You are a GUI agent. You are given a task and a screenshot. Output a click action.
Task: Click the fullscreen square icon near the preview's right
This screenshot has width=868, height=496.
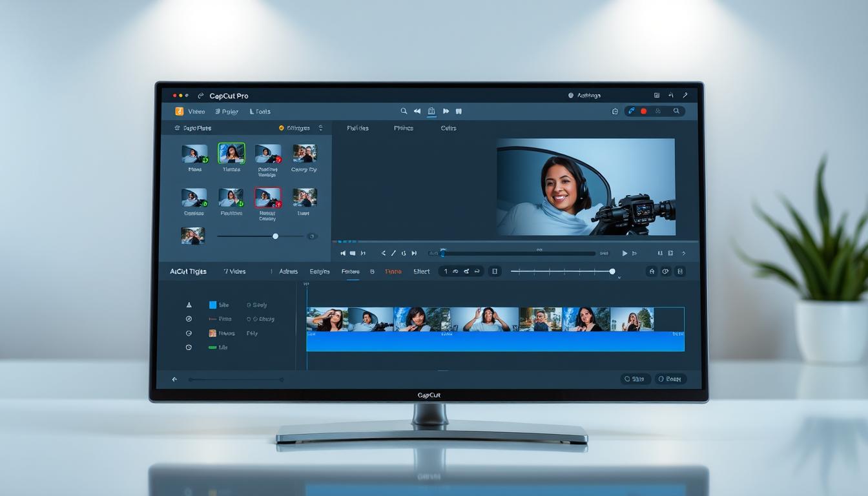(x=670, y=253)
